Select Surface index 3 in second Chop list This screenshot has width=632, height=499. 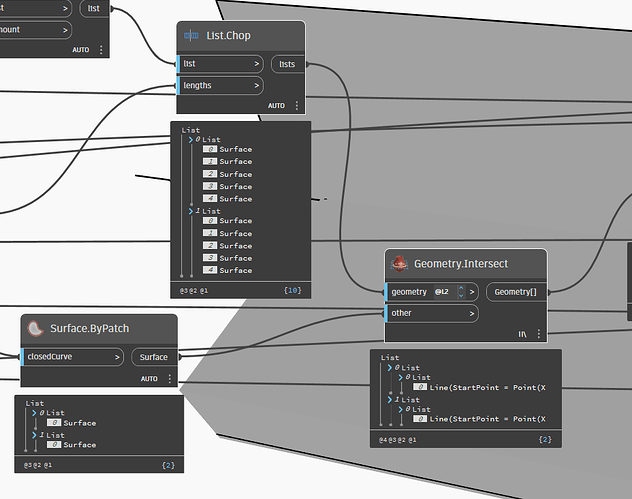227,258
